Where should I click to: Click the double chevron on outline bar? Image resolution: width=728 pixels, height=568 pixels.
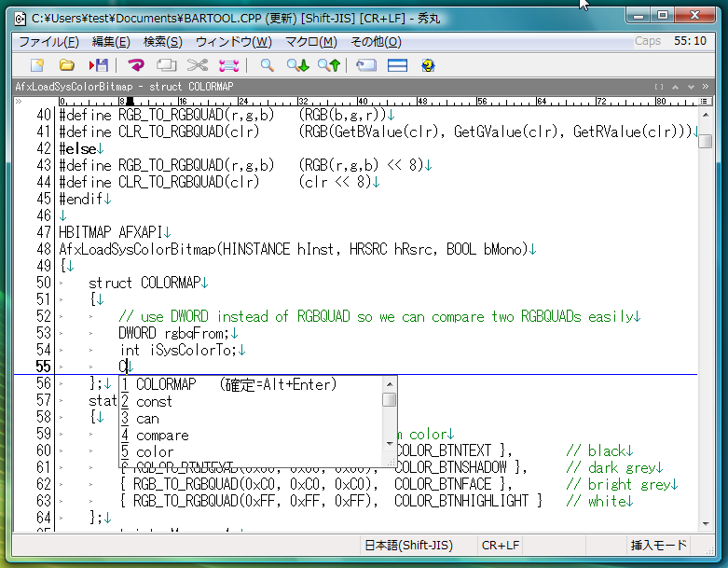pyautogui.click(x=706, y=87)
